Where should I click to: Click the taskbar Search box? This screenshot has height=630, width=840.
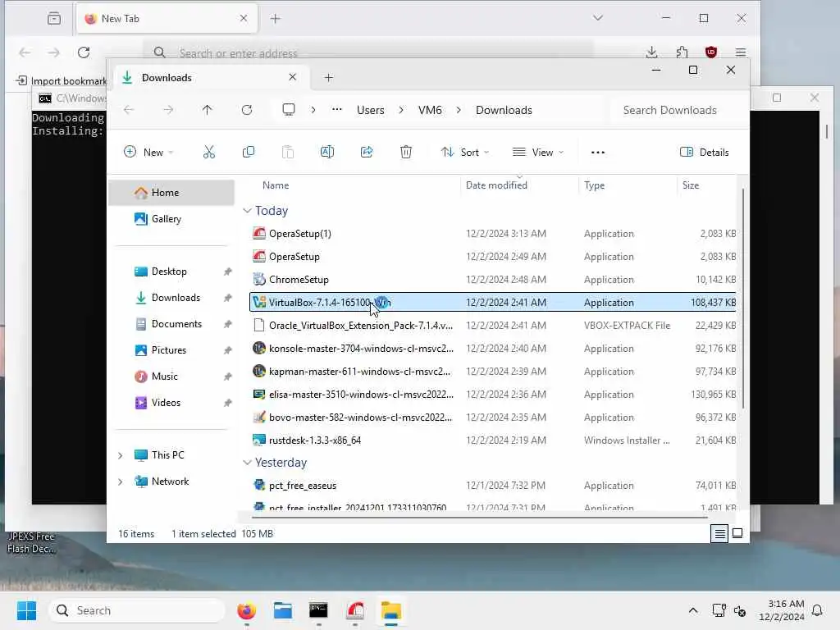click(137, 610)
